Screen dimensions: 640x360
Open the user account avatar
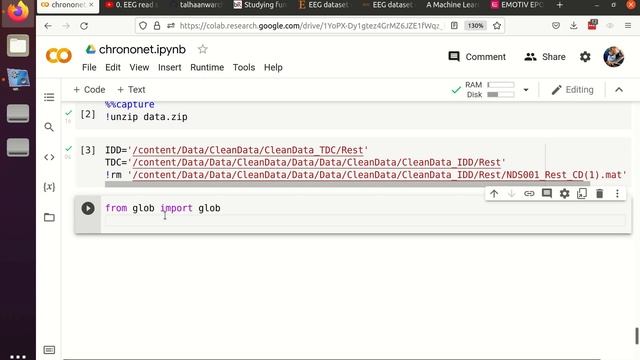point(613,57)
